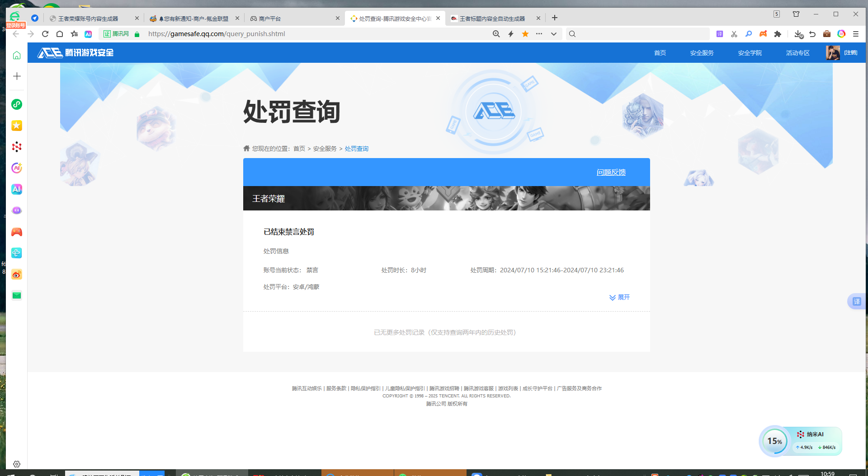Expand the address bar dropdown chevron
The image size is (868, 476).
(554, 34)
